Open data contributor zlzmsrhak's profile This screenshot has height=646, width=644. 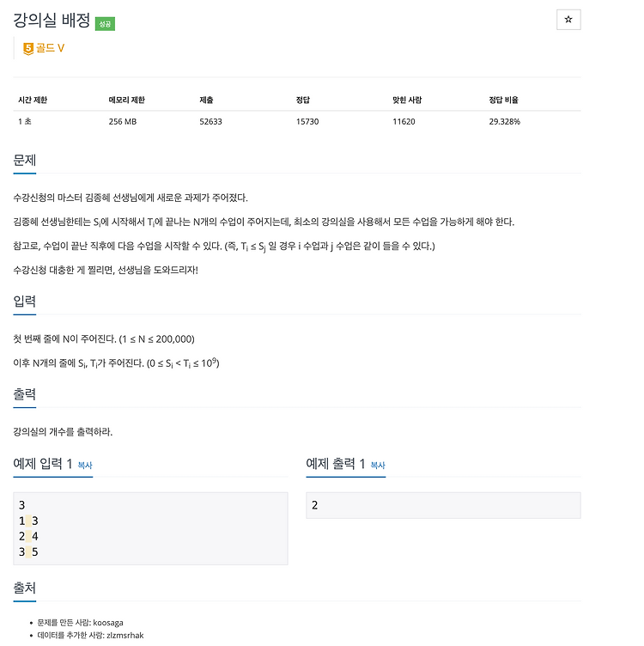[x=125, y=636]
